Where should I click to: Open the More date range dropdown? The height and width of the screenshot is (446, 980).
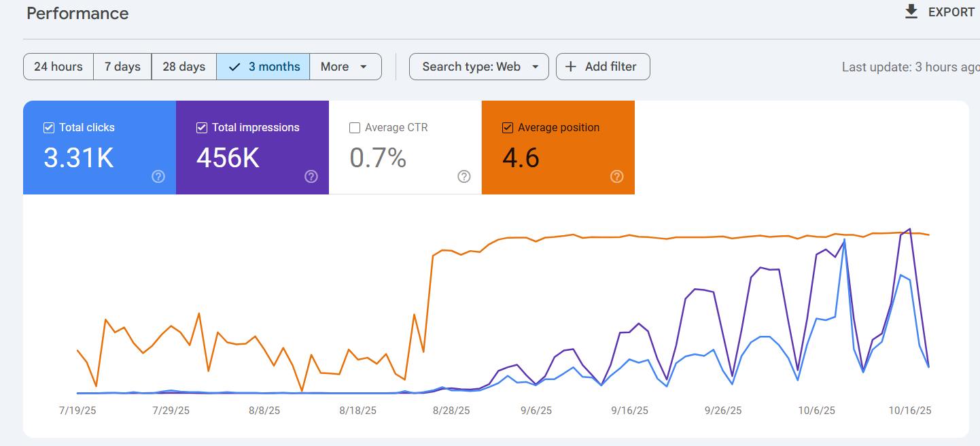(345, 67)
